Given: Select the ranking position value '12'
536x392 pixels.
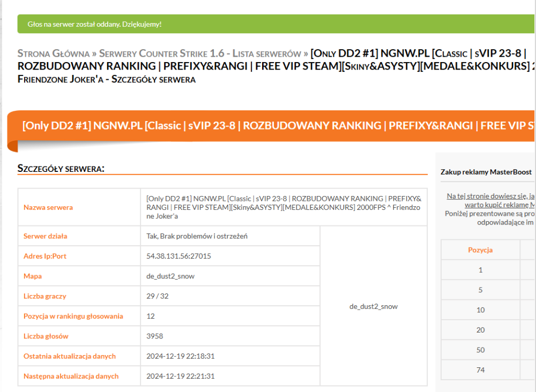Looking at the screenshot, I should click(x=151, y=316).
